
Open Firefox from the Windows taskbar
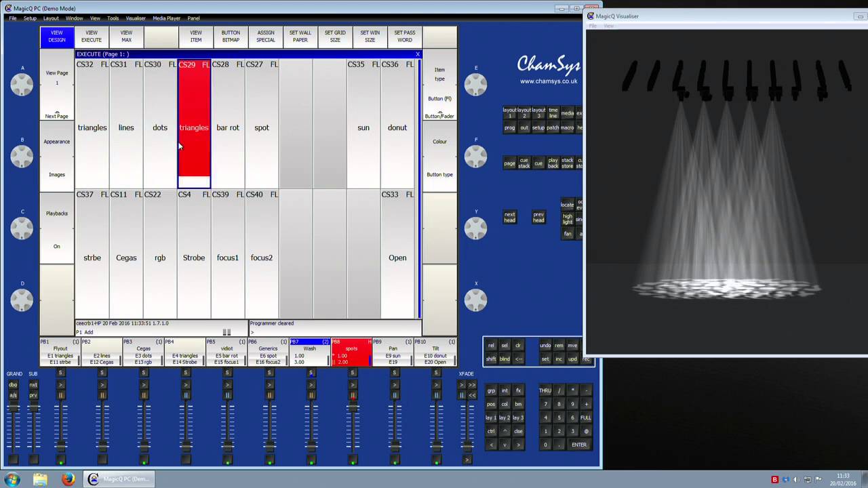[x=68, y=479]
